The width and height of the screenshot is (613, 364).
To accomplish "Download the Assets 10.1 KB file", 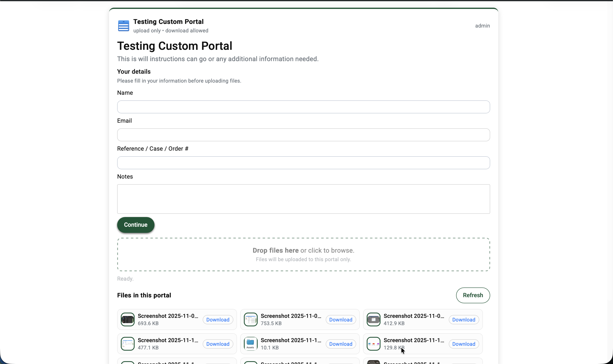I will [341, 344].
